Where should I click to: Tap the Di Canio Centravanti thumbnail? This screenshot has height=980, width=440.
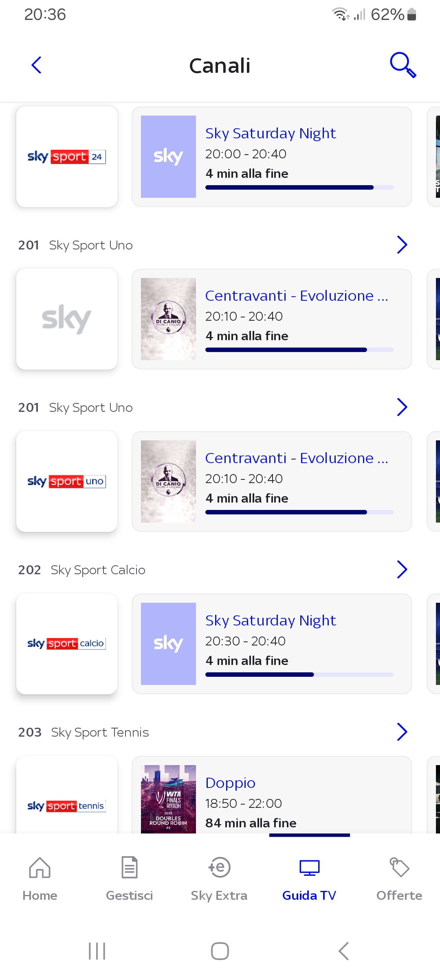click(x=168, y=319)
